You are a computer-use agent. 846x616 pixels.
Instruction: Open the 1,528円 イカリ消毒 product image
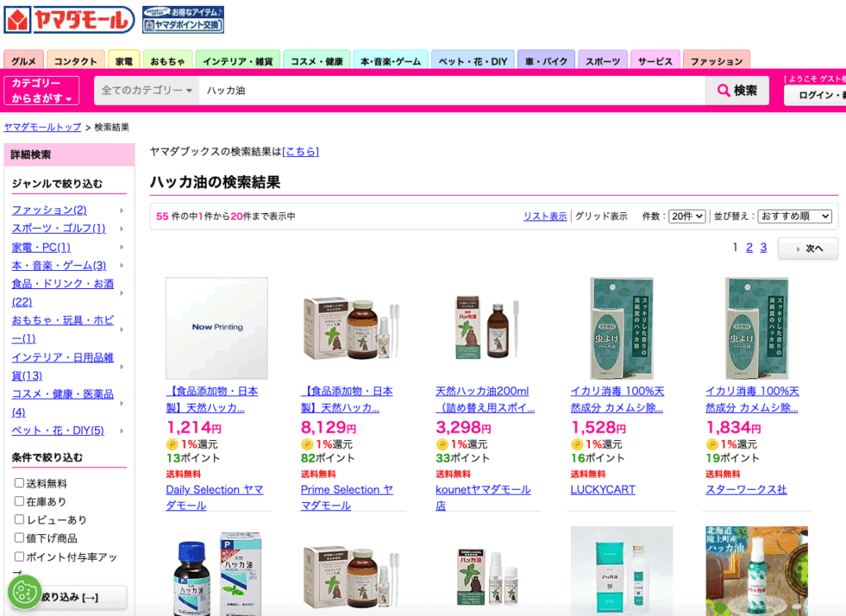pos(621,329)
